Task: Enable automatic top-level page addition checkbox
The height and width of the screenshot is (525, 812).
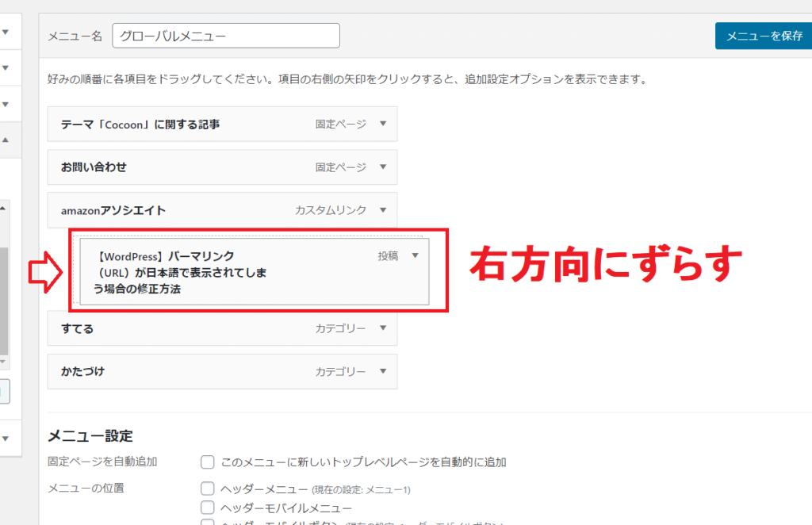Action: pos(208,462)
